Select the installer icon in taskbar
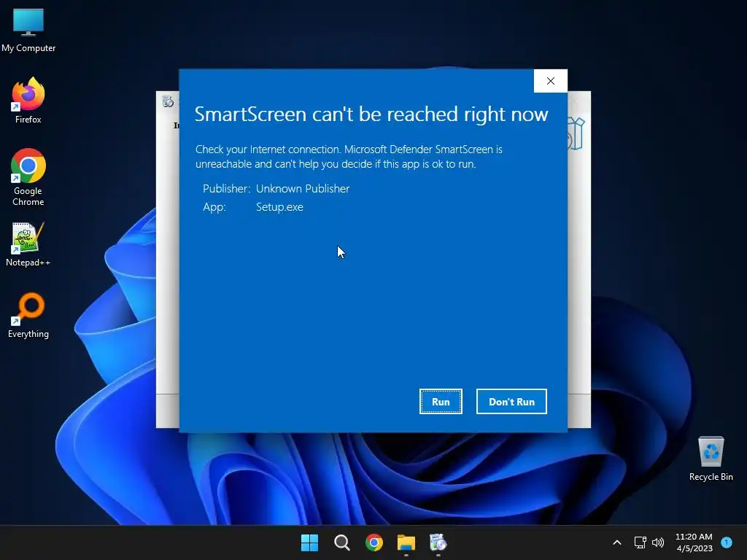 point(438,542)
